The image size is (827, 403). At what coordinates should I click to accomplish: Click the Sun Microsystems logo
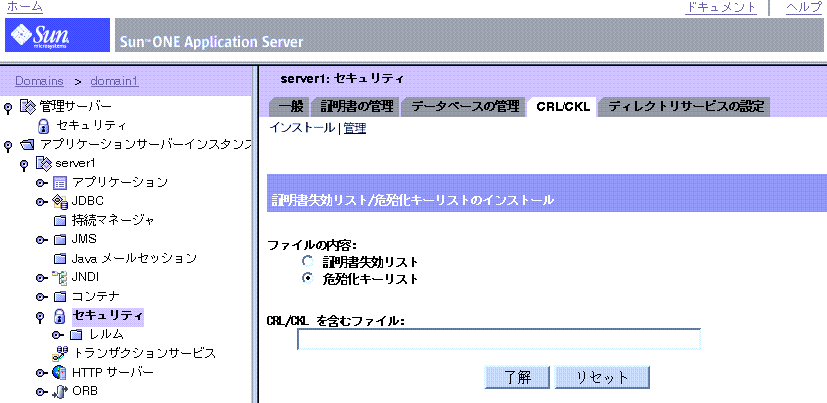point(57,35)
